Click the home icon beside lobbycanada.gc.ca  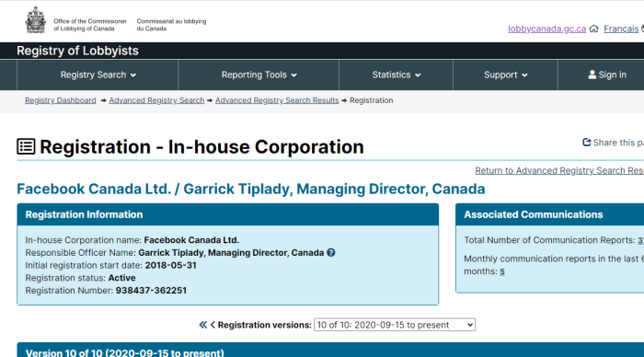click(x=593, y=29)
